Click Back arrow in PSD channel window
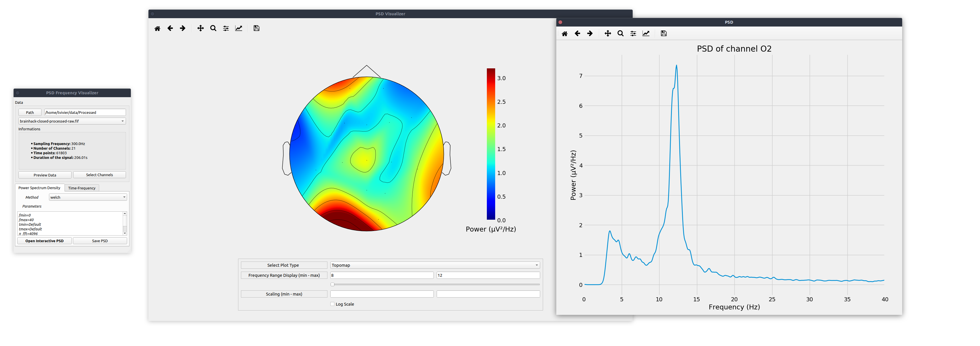 tap(577, 33)
